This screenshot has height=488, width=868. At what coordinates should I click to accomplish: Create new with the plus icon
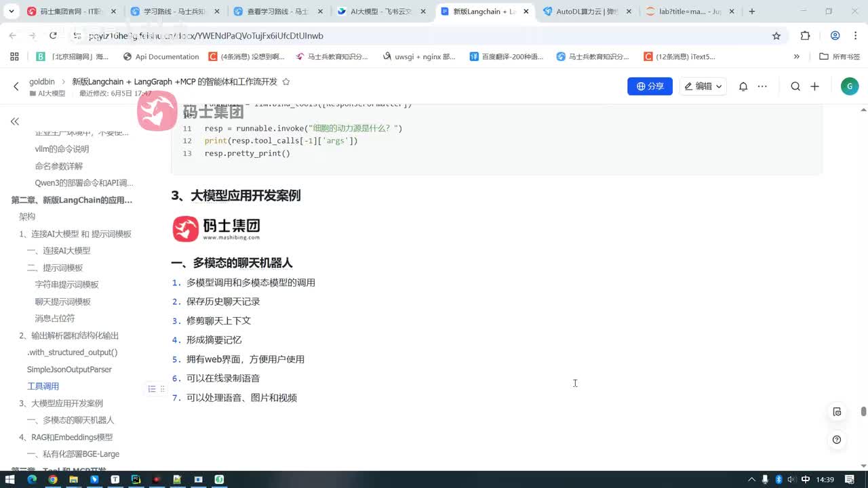(x=814, y=86)
